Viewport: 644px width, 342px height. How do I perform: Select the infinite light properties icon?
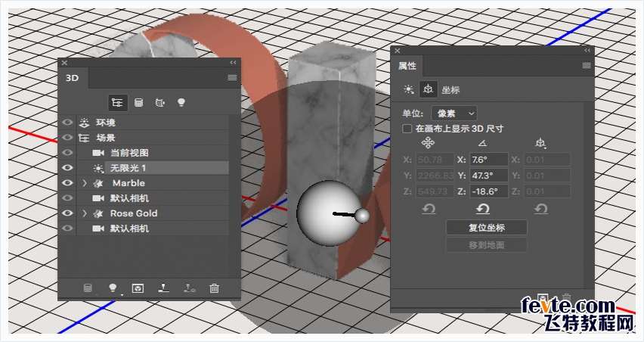pos(409,89)
